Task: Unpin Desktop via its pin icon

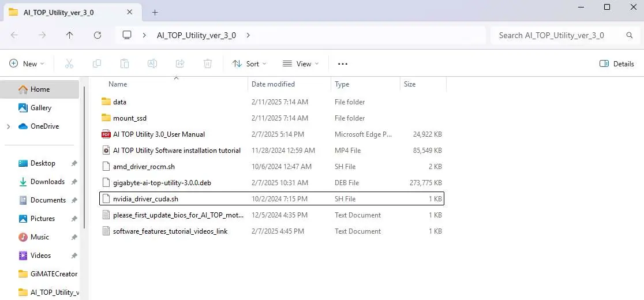Action: point(74,163)
